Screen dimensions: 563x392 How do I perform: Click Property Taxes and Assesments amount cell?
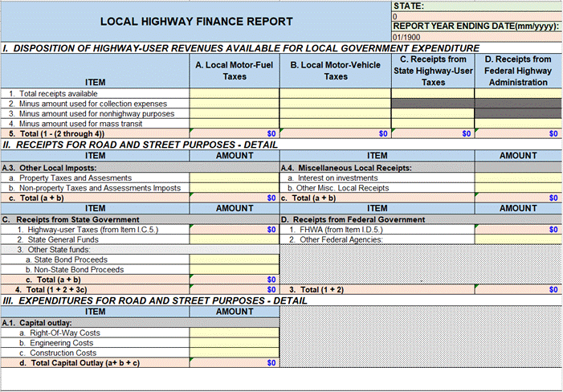pyautogui.click(x=234, y=178)
